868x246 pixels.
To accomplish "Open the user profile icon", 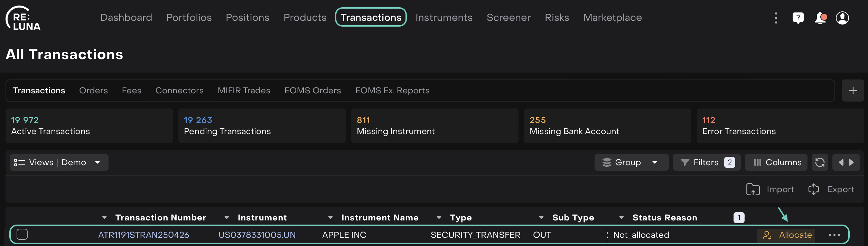I will 842,18.
